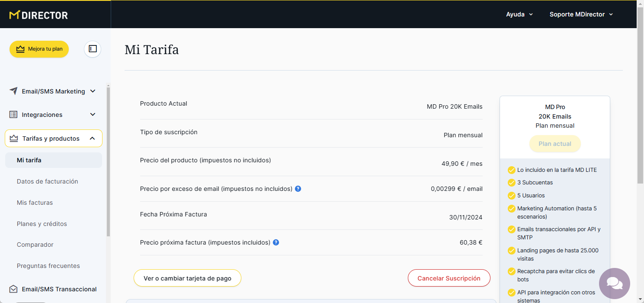
Task: Open the Ayuda dropdown menu
Action: click(519, 14)
